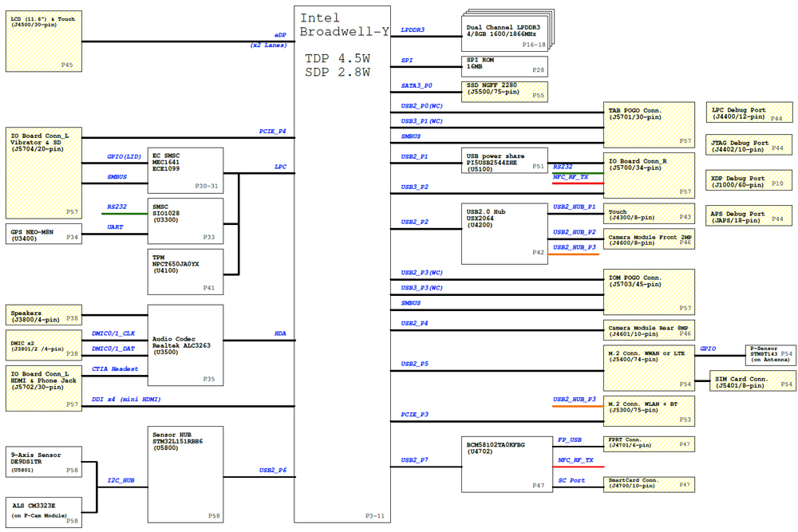The width and height of the screenshot is (798, 532).
Task: Select the LPC Debug Port block
Action: point(749,112)
